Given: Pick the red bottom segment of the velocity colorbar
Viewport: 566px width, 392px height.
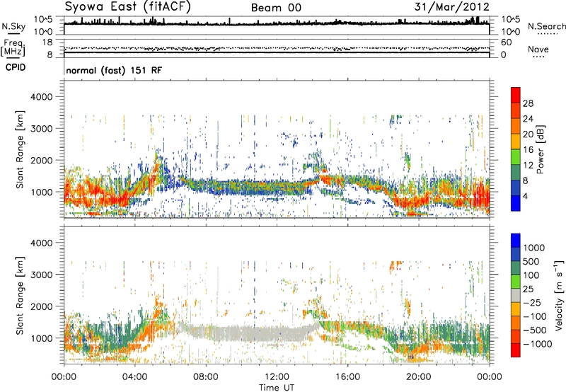Looking at the screenshot, I should click(516, 350).
